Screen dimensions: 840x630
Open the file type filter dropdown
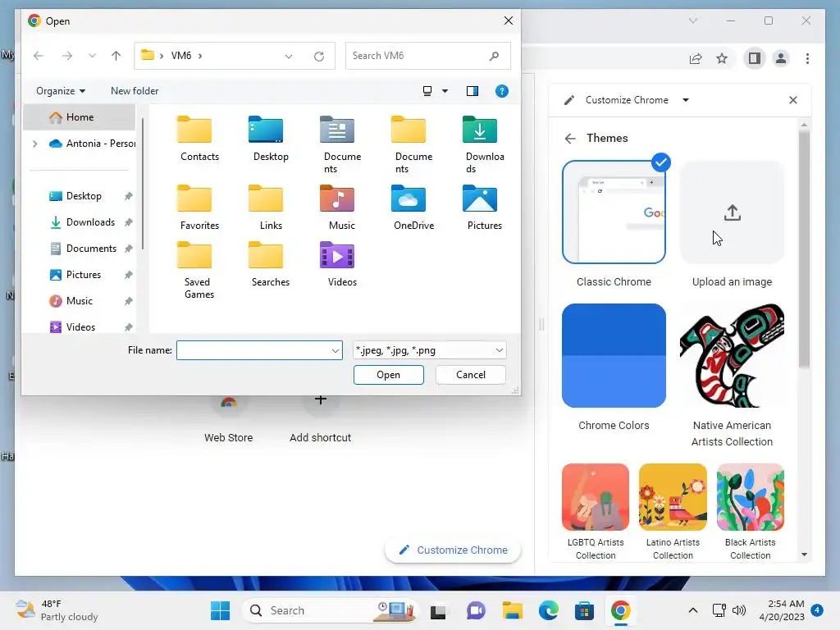click(429, 350)
